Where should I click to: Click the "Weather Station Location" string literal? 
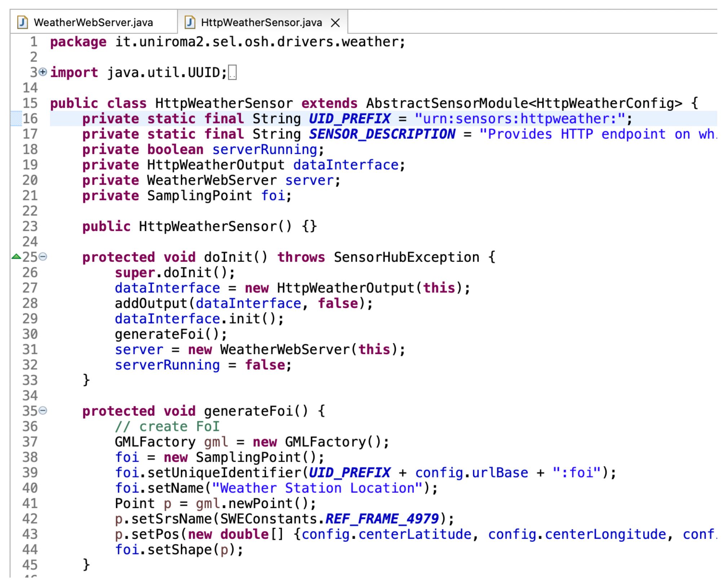317,488
